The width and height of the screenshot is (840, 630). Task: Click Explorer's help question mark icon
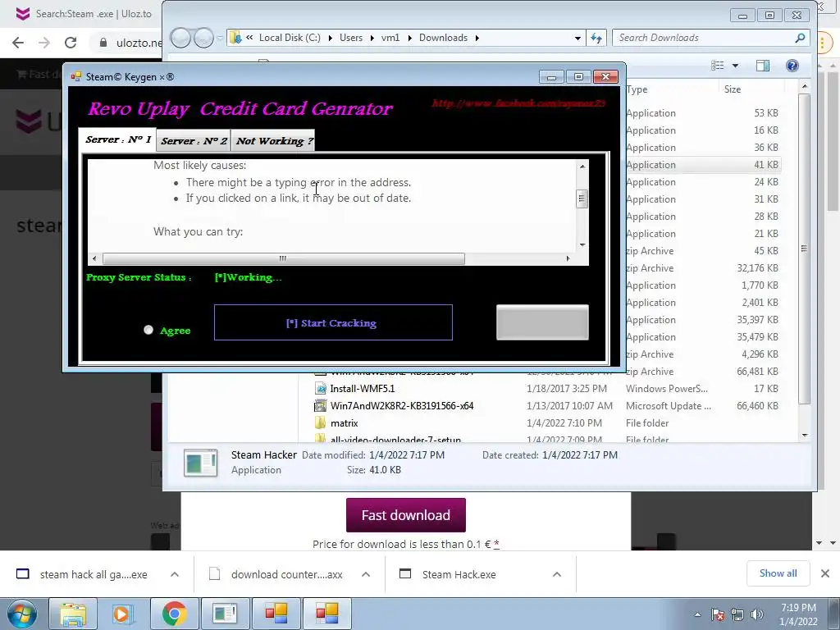[x=792, y=66]
